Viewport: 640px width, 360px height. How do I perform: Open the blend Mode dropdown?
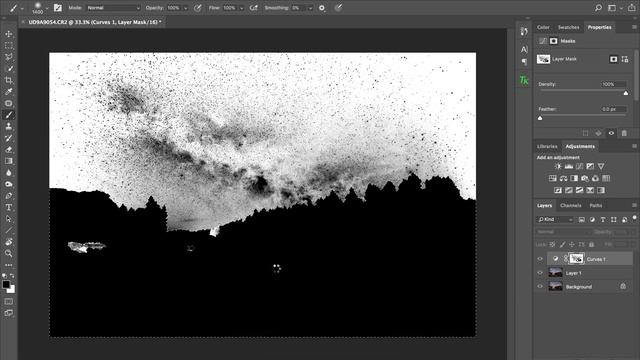[x=113, y=8]
